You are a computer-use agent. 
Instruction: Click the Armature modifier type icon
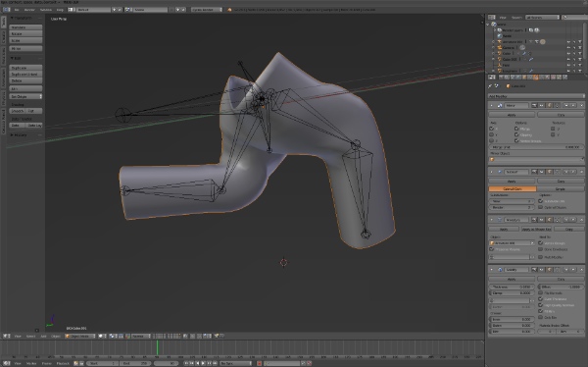click(x=500, y=220)
